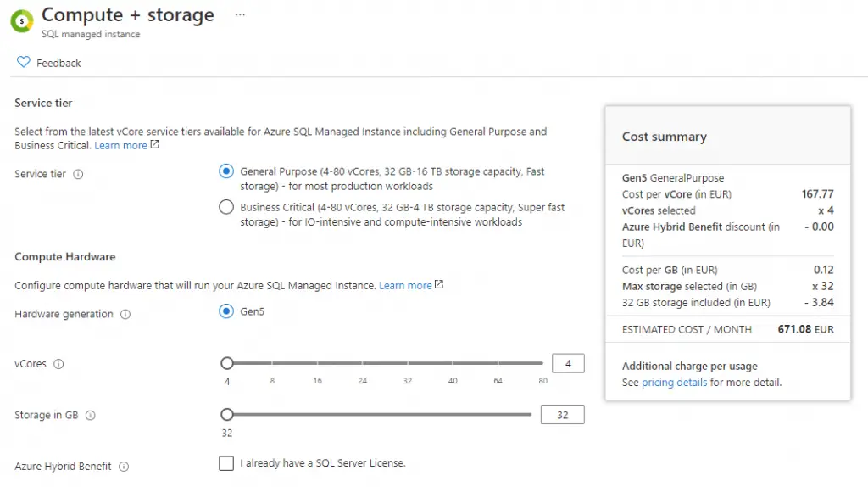This screenshot has height=487, width=868.
Task: Click the Additional charge per usage text
Action: click(x=690, y=367)
